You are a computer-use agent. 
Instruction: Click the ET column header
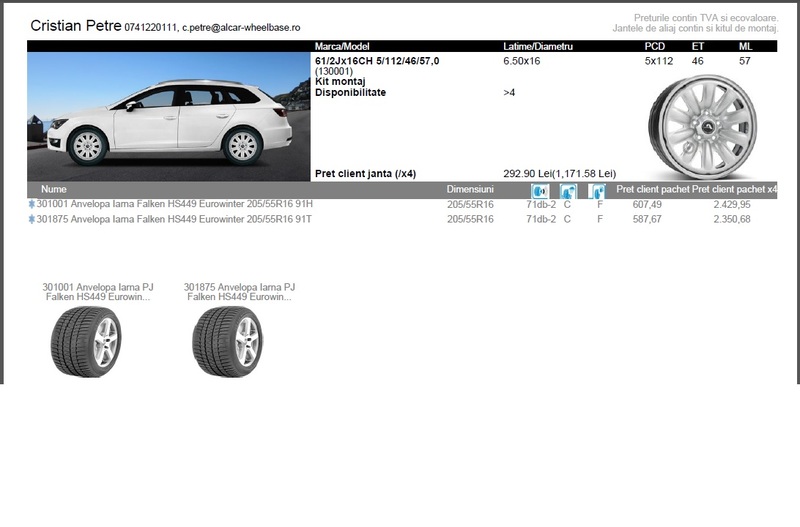tap(698, 46)
